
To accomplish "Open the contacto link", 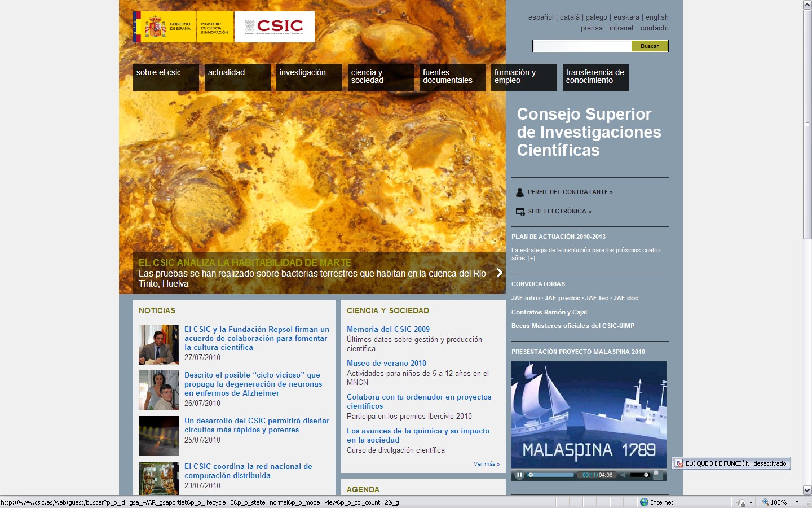I will click(655, 28).
